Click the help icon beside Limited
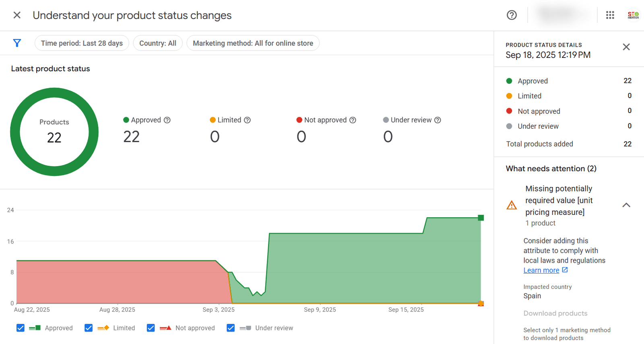 coord(248,120)
